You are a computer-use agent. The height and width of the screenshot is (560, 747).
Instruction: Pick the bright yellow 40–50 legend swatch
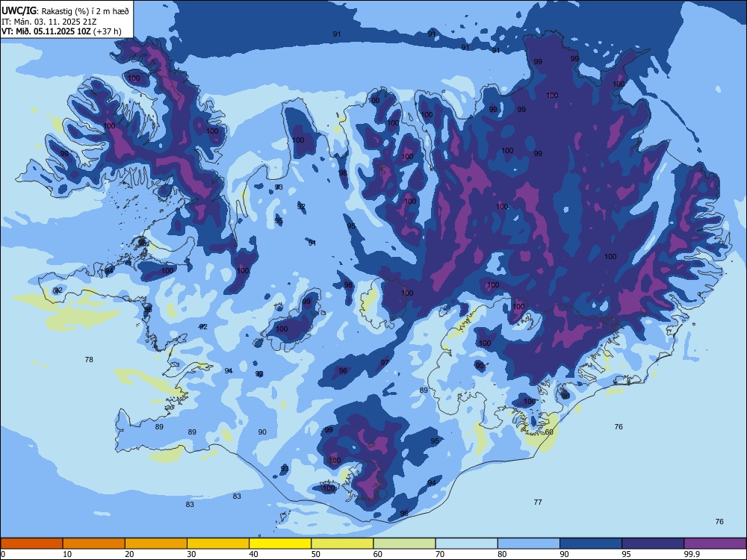click(280, 544)
